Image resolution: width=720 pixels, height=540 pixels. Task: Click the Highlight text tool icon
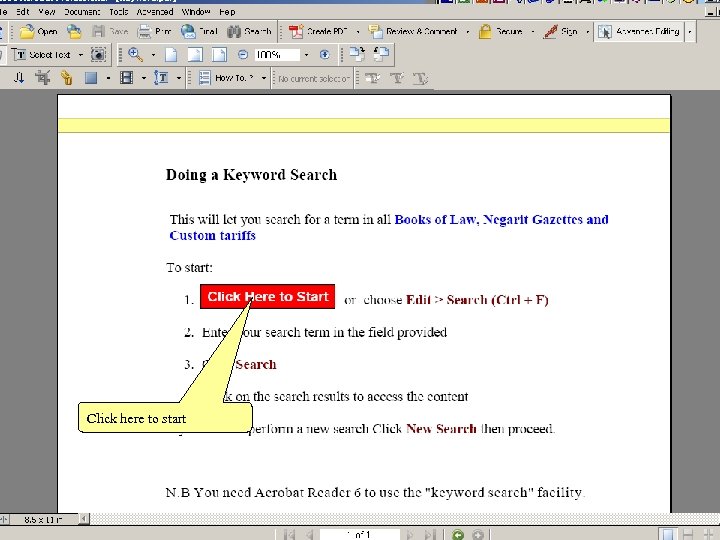coord(372,79)
